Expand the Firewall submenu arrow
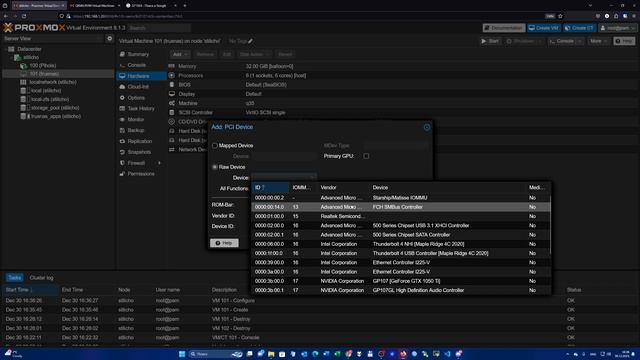This screenshot has height=360, width=640. click(x=159, y=163)
